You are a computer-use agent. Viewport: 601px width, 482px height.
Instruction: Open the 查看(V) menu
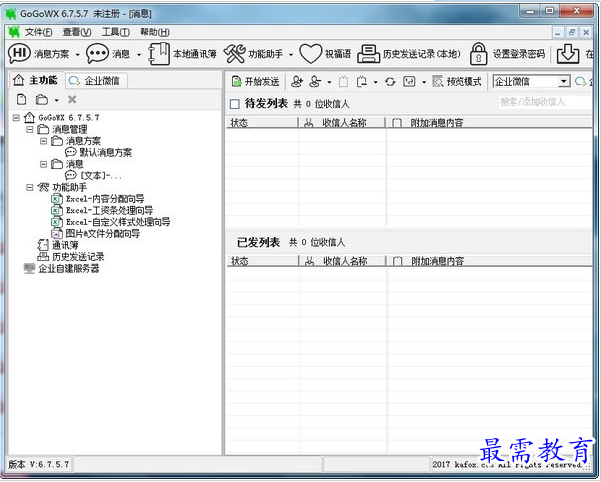click(x=77, y=32)
